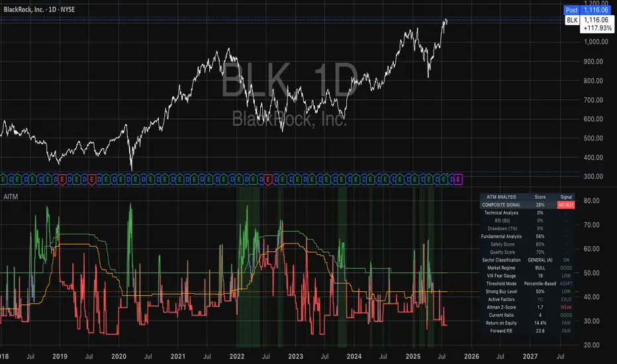
Task: Click the Score column header
Action: pos(540,197)
